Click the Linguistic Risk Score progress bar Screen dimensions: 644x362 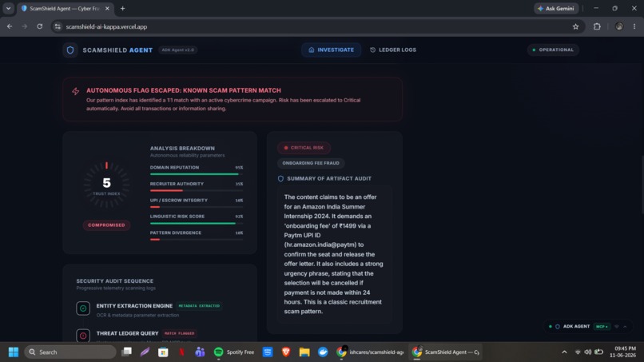[197, 223]
